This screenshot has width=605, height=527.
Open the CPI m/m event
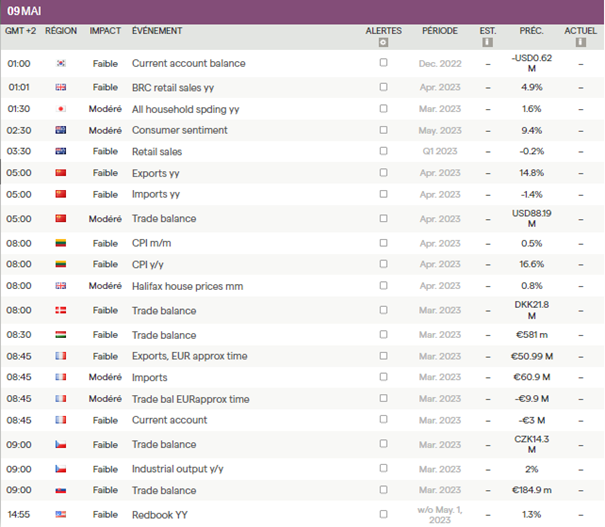(152, 243)
